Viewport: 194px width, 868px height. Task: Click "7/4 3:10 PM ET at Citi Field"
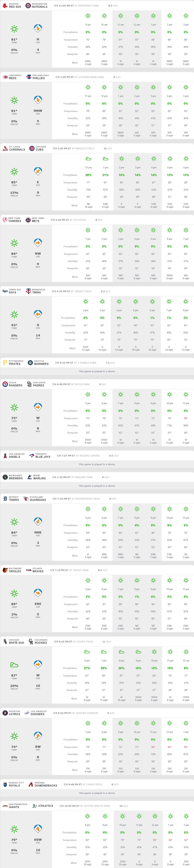coord(68,220)
